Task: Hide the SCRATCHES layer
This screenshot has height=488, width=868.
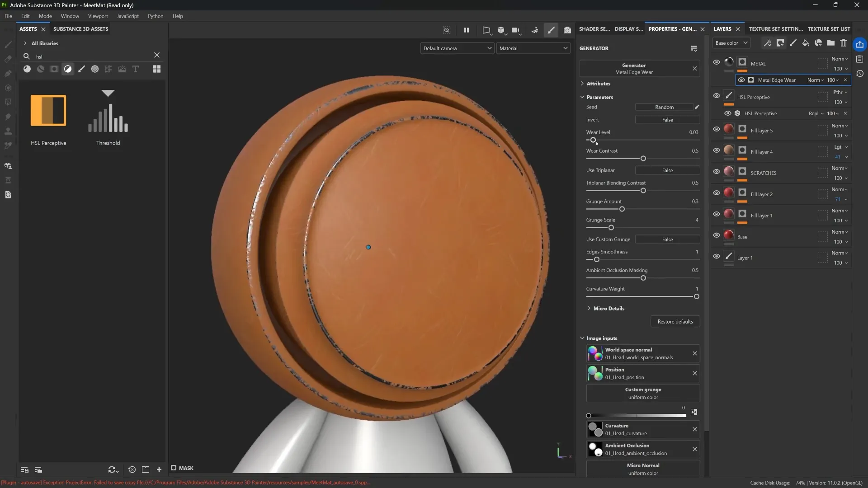Action: [717, 172]
